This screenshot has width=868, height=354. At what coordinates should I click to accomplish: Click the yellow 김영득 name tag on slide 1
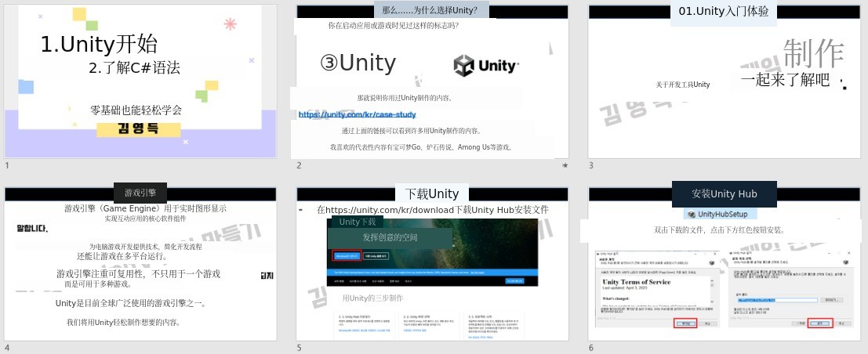click(x=138, y=128)
